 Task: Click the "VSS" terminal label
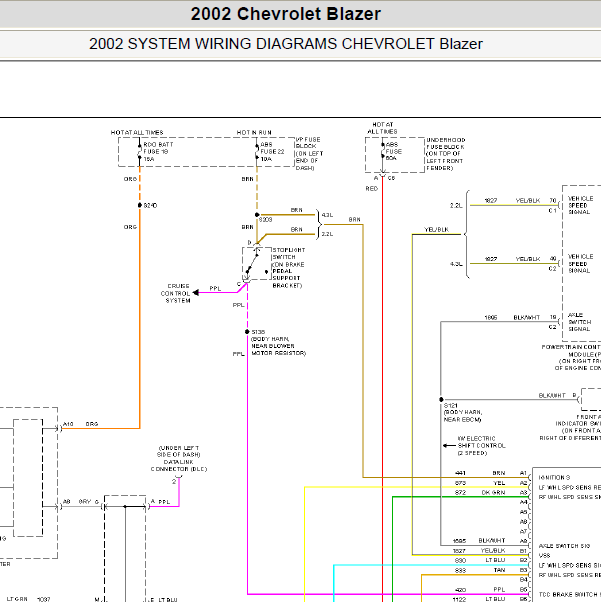[545, 556]
